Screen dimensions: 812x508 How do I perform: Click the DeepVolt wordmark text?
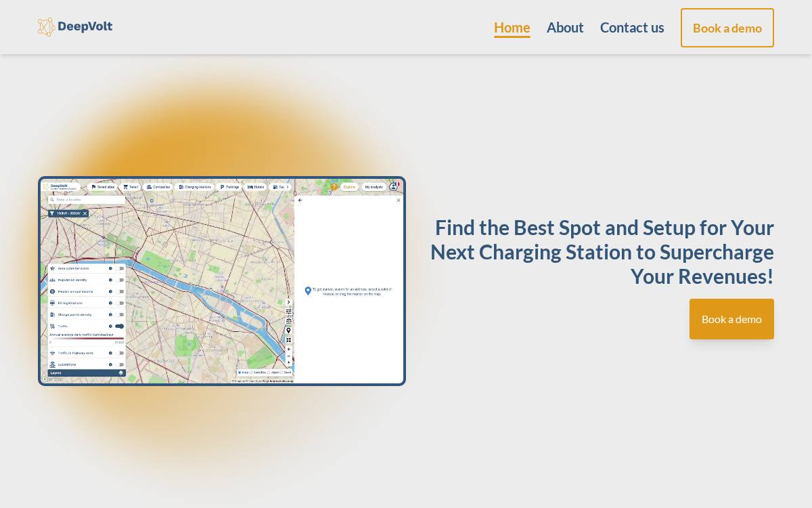point(85,27)
